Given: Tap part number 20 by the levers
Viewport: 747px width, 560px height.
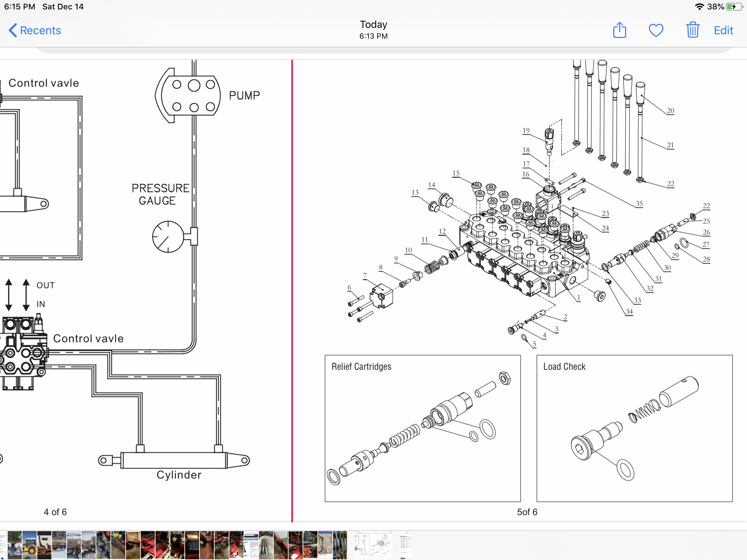Looking at the screenshot, I should (670, 111).
